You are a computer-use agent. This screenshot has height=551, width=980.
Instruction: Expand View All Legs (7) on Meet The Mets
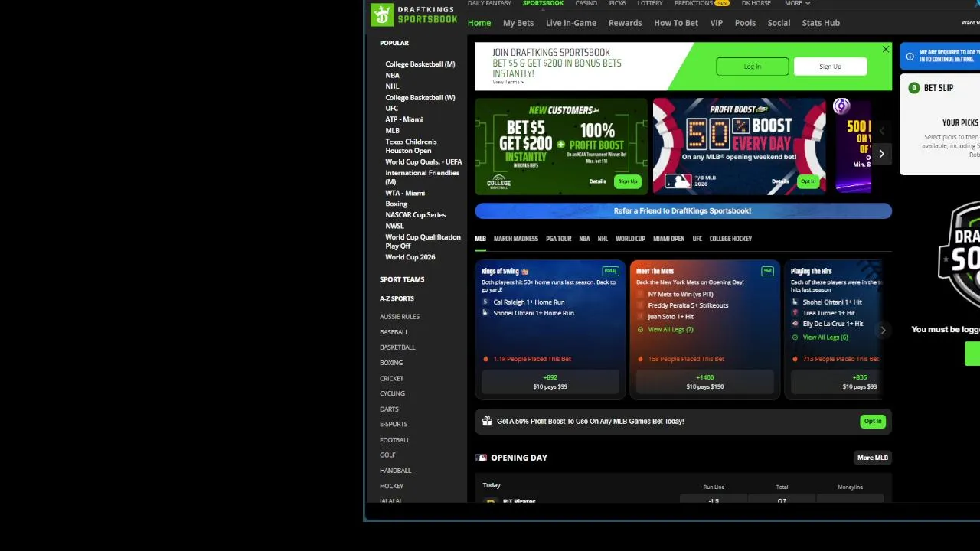tap(670, 330)
